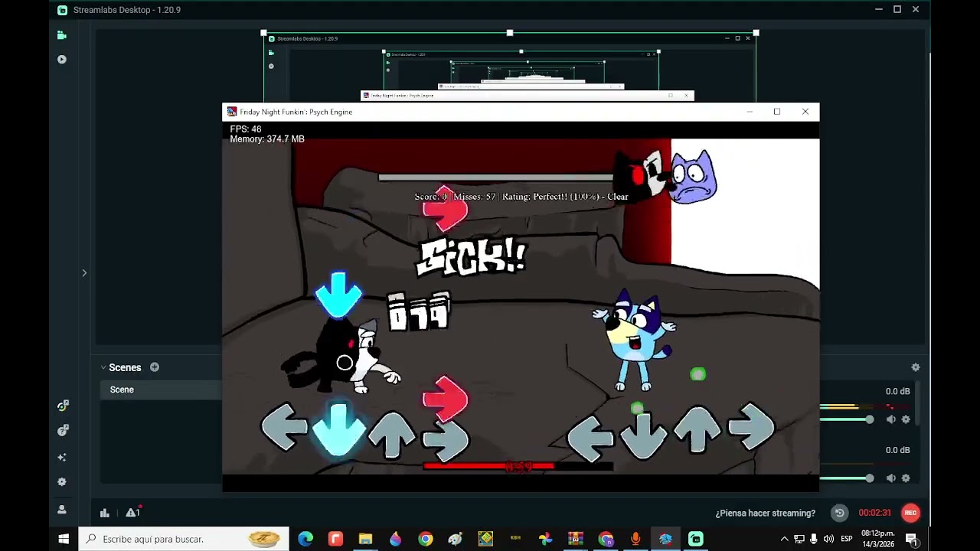Click the Friday Night Funkin' game window title bar
The image size is (980, 551).
pyautogui.click(x=521, y=112)
